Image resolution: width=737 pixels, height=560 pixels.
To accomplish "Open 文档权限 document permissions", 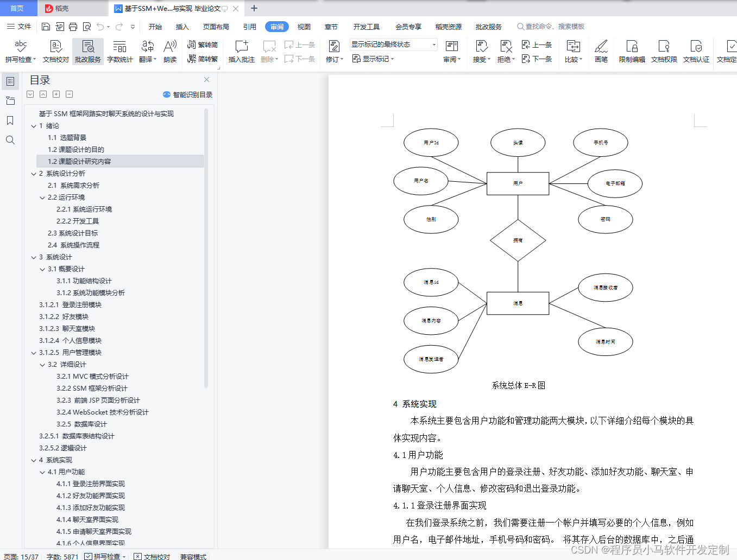I will click(664, 52).
